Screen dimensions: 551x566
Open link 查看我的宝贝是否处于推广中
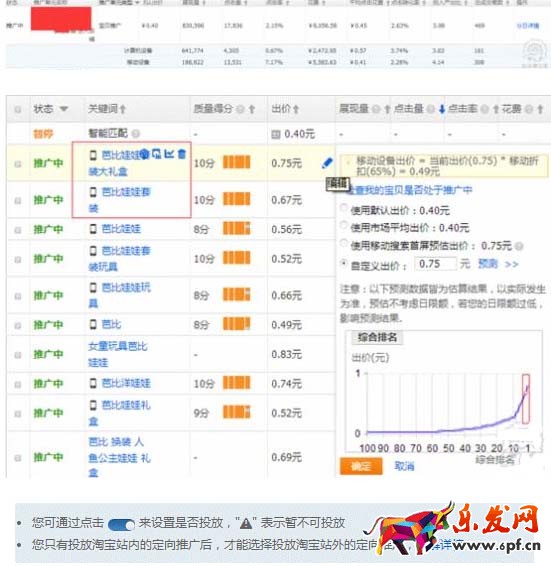pyautogui.click(x=410, y=190)
